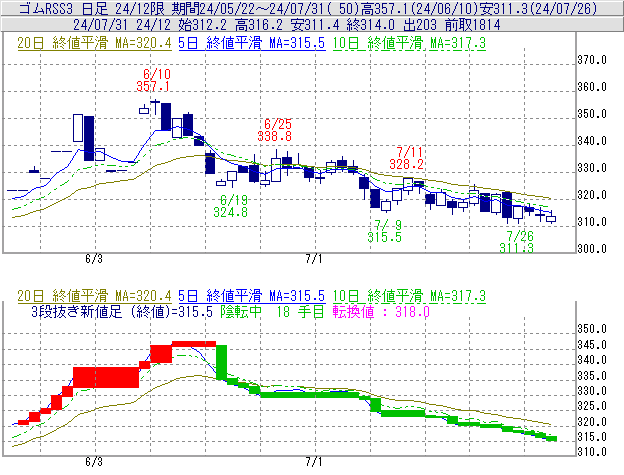Click the 7/26 311.3 low label

[517, 242]
